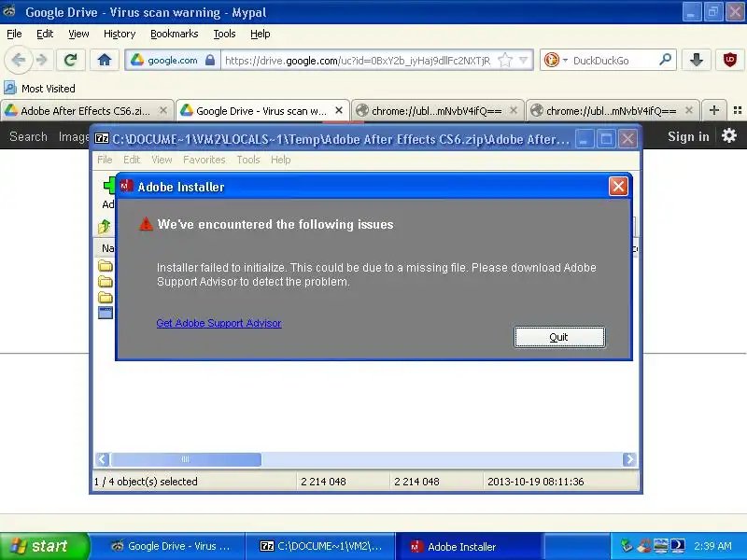Click the browser Forward arrow button

pyautogui.click(x=42, y=61)
